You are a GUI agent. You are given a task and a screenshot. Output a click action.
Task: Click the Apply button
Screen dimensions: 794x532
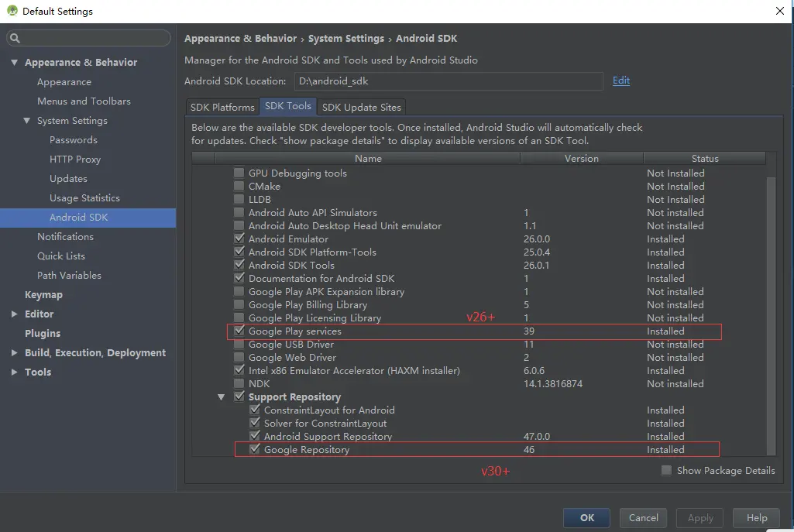700,518
